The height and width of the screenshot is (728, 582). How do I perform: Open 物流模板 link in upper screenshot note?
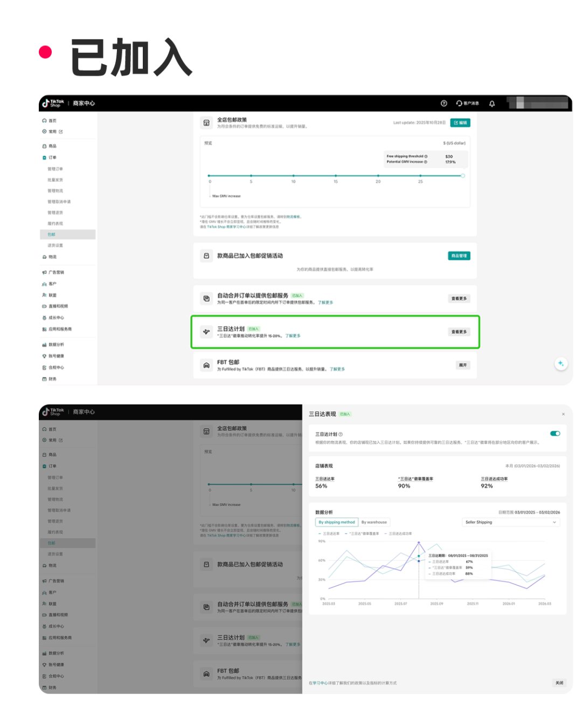(x=293, y=217)
